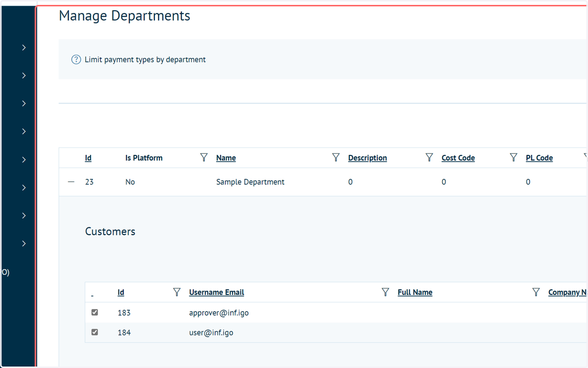The height and width of the screenshot is (368, 588).
Task: Click Limit payment types by department text
Action: 145,60
